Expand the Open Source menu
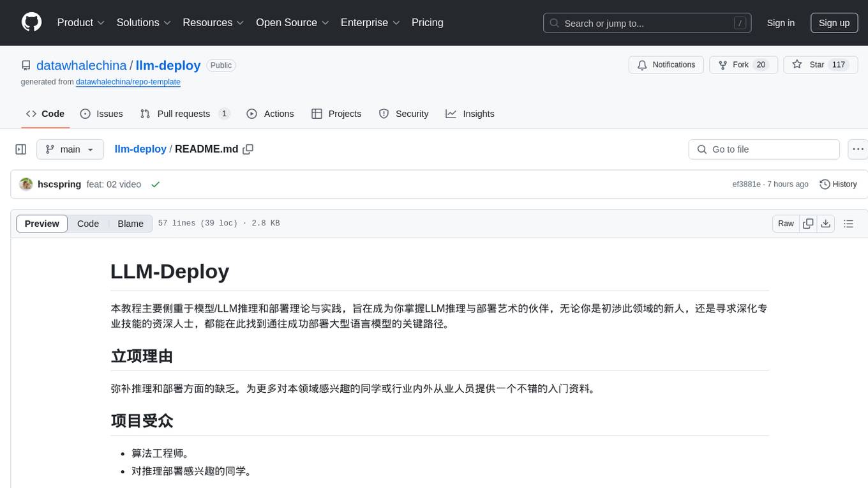 [292, 22]
